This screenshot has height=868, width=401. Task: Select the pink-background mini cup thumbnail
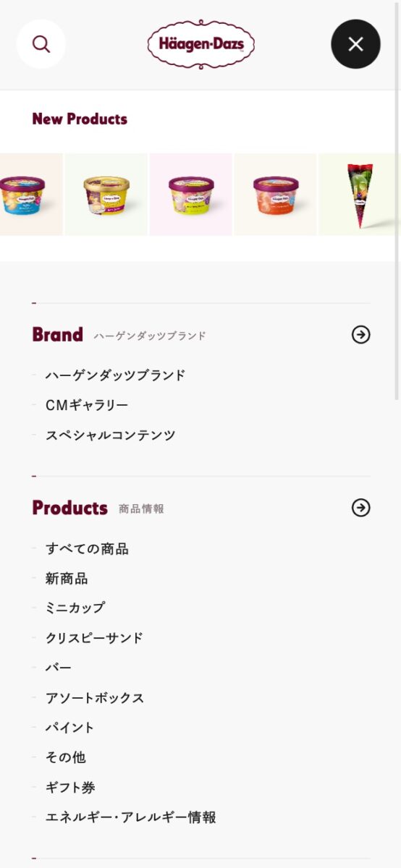(191, 194)
